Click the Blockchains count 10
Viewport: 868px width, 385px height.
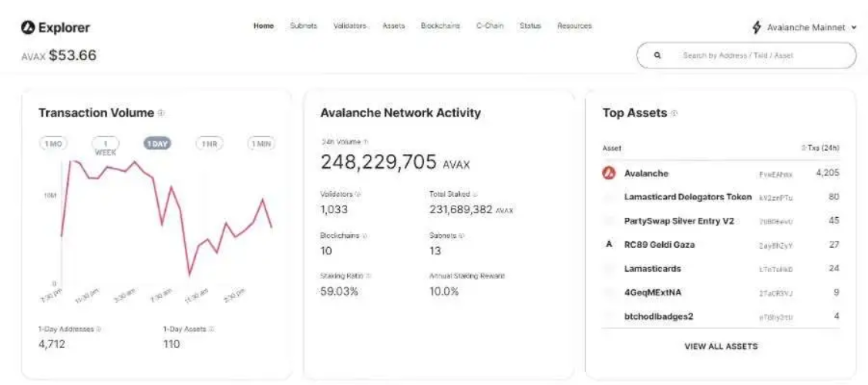point(326,250)
